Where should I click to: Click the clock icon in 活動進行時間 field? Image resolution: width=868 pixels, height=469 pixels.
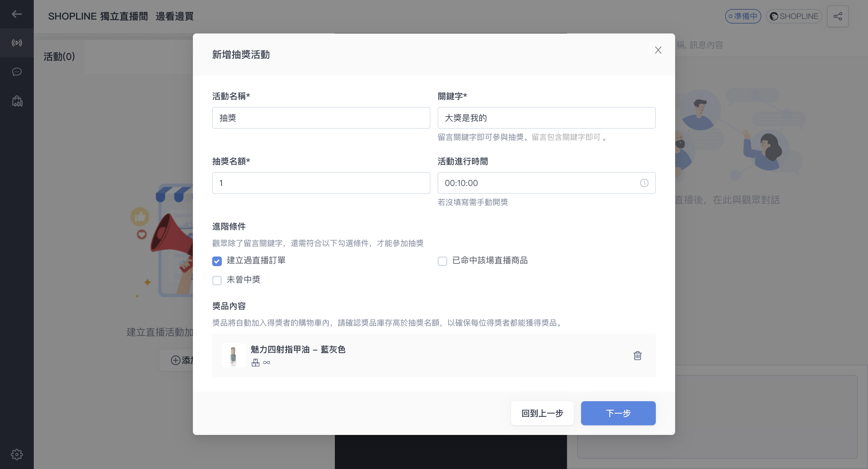pyautogui.click(x=644, y=183)
